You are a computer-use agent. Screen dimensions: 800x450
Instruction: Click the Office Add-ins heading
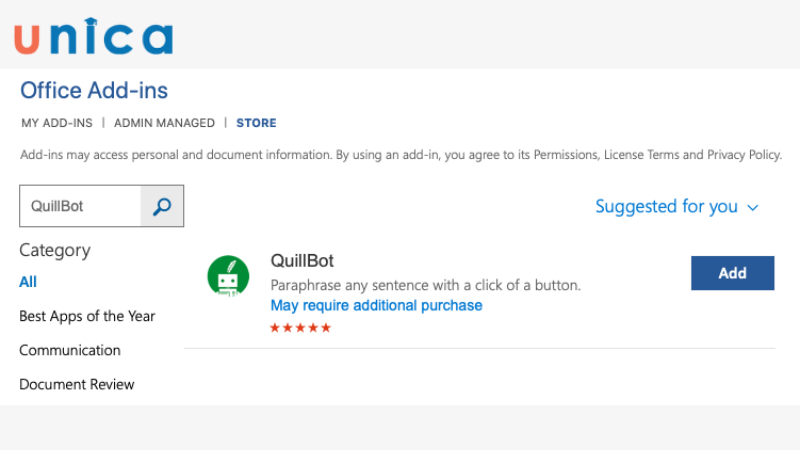(94, 91)
